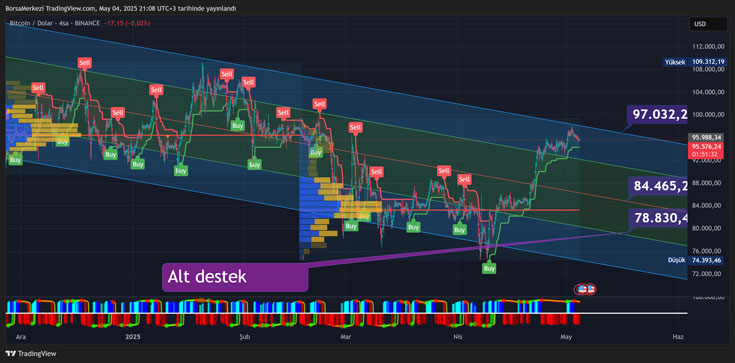Click the Şub month label on time axis
The width and height of the screenshot is (735, 363).
pos(245,337)
